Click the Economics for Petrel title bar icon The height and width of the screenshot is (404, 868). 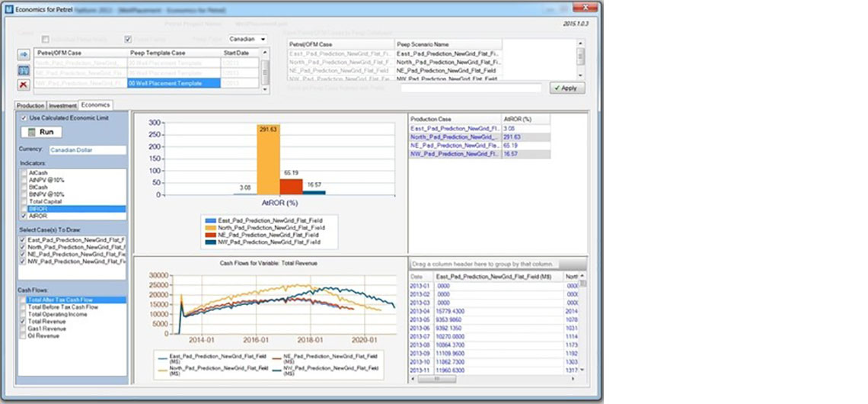point(8,7)
